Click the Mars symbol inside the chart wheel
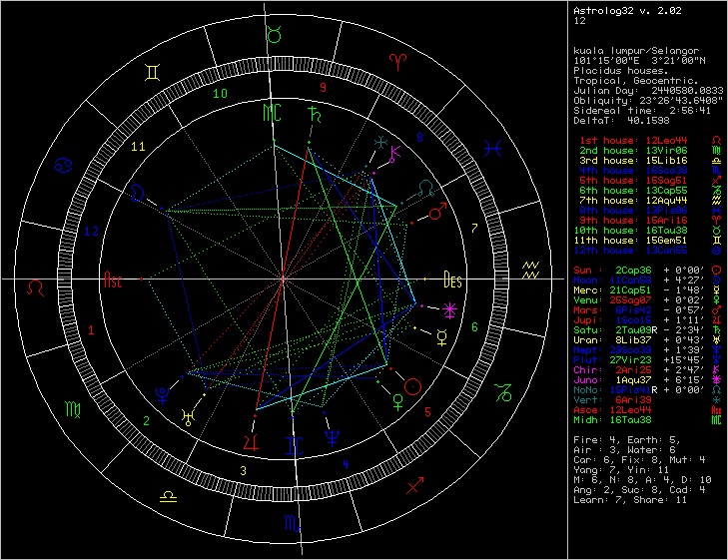Image resolution: width=728 pixels, height=560 pixels. pos(437,213)
